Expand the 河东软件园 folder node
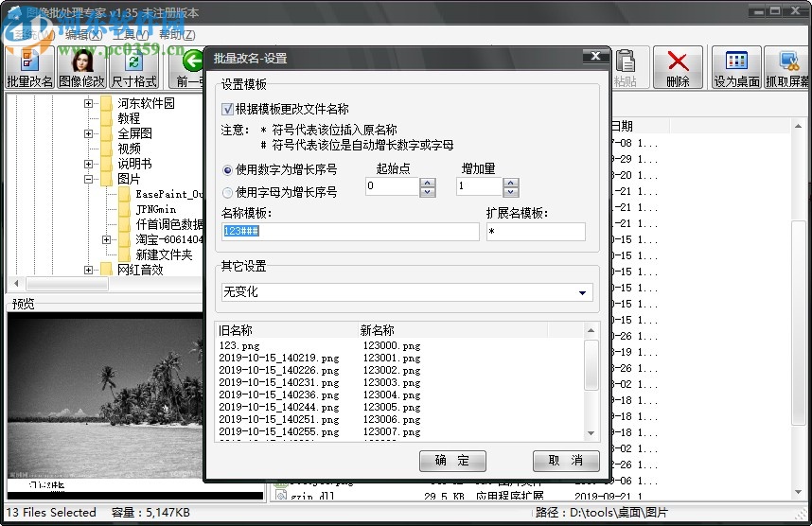812x526 pixels. coord(89,103)
